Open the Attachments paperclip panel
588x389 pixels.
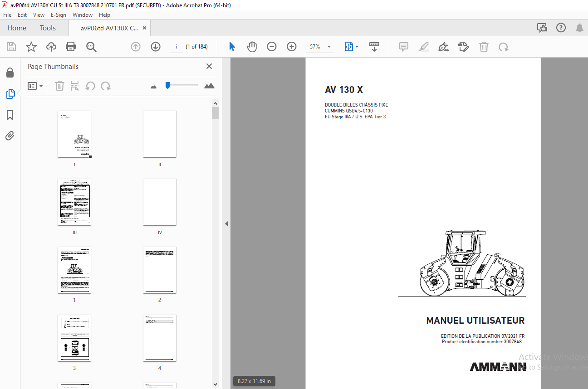tap(10, 136)
